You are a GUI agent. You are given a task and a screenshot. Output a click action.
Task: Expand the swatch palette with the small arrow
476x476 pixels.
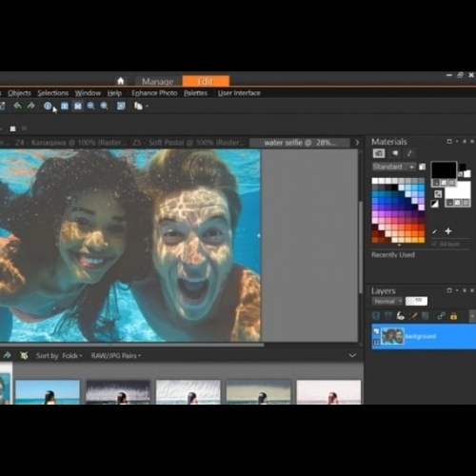pos(399,246)
